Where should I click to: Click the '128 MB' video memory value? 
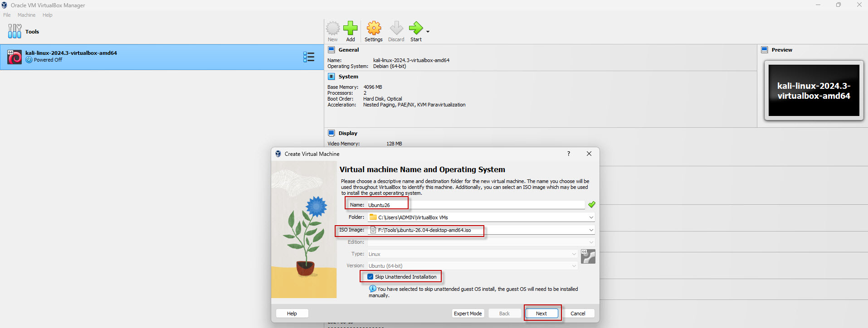[x=394, y=144]
